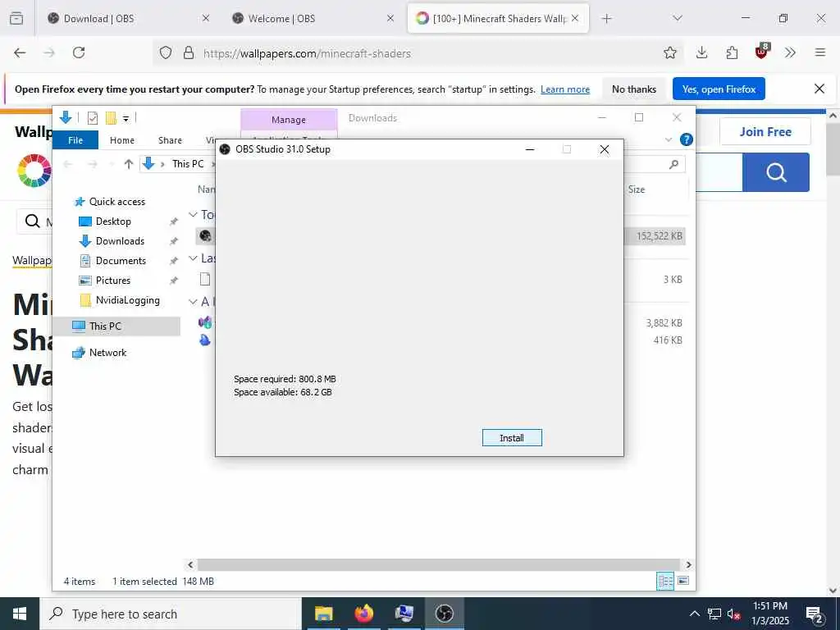Click the Properties quick access icon
This screenshot has height=630, width=840.
tap(93, 118)
